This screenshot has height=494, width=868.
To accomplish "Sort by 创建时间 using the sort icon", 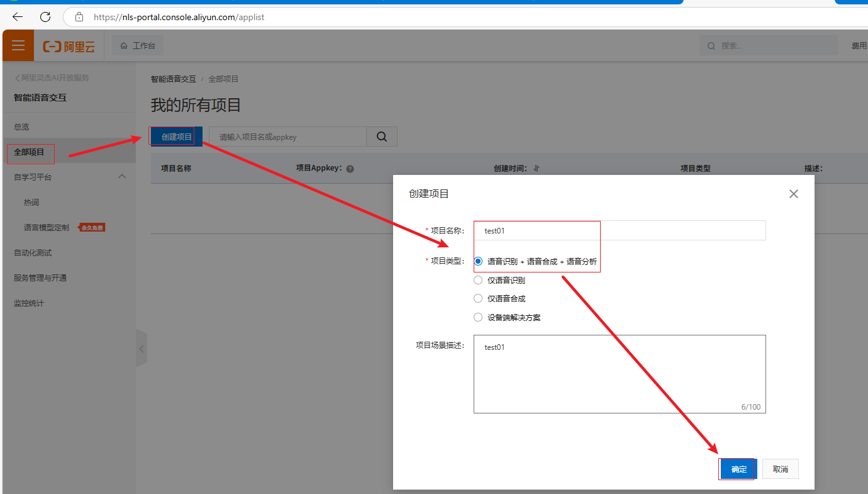I will click(537, 169).
